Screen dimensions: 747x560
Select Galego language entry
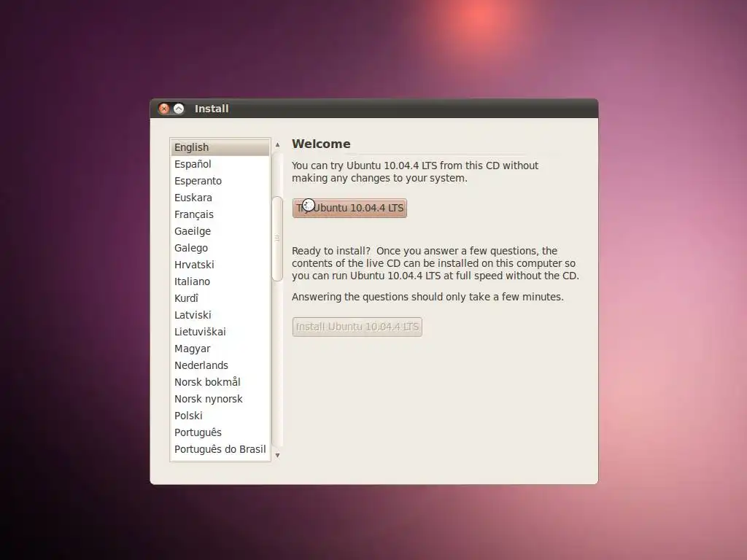coord(220,248)
